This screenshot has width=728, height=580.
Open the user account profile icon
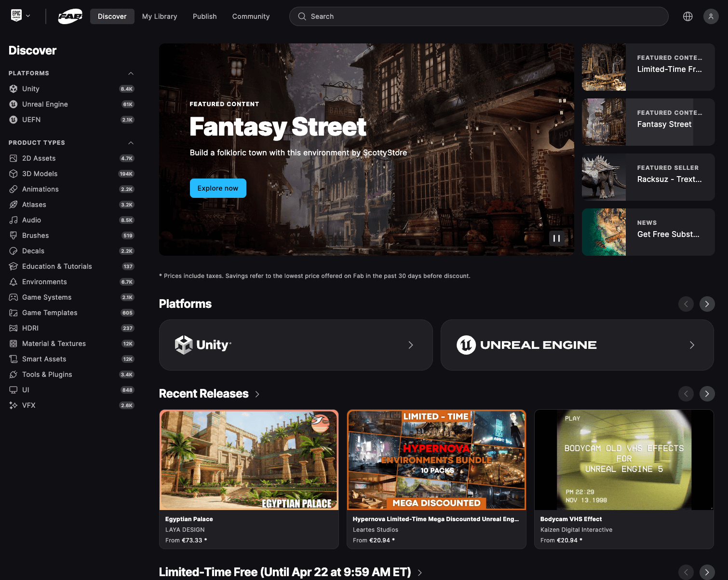point(711,16)
